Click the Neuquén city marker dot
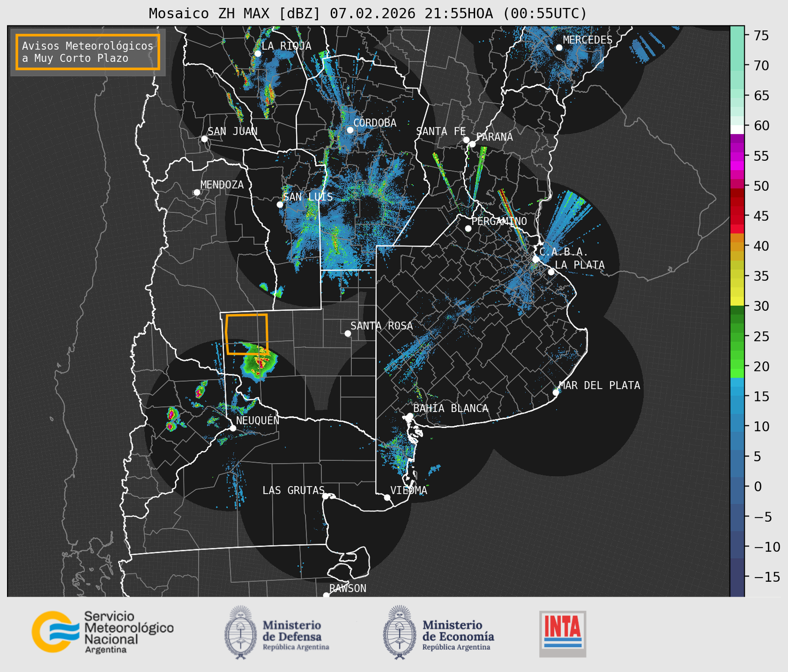 point(233,428)
